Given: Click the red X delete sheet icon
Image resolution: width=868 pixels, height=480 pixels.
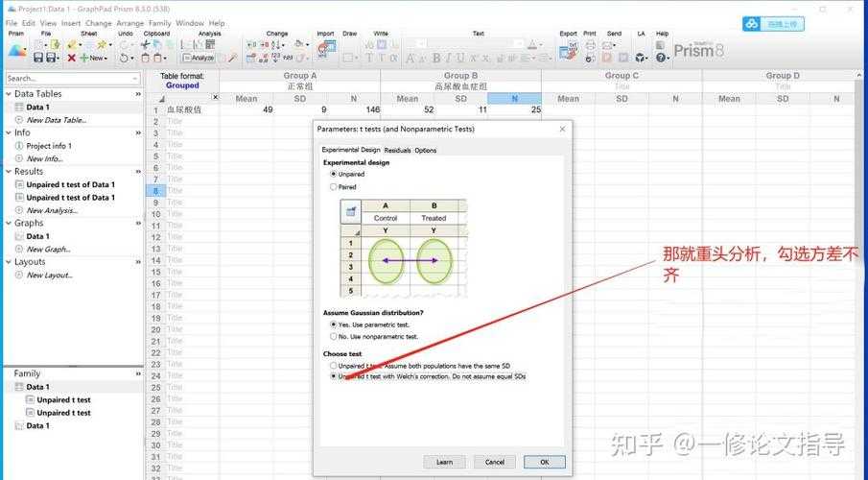Looking at the screenshot, I should coord(71,58).
